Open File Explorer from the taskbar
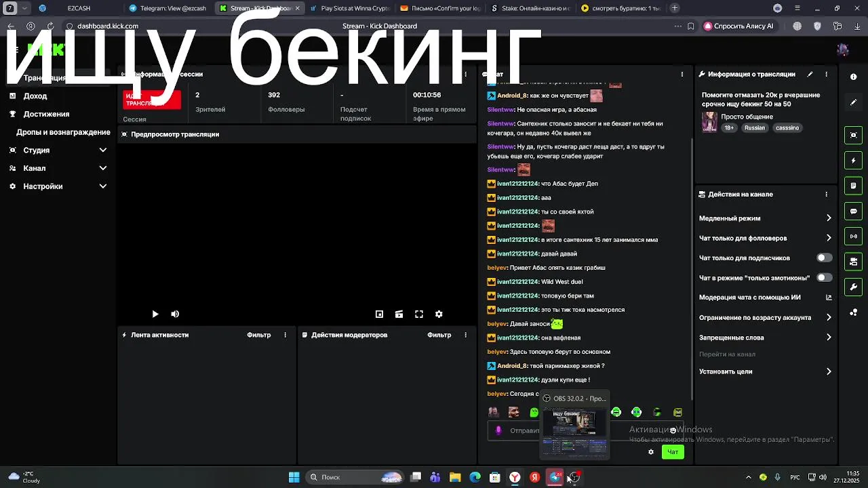This screenshot has height=488, width=868. pyautogui.click(x=455, y=477)
